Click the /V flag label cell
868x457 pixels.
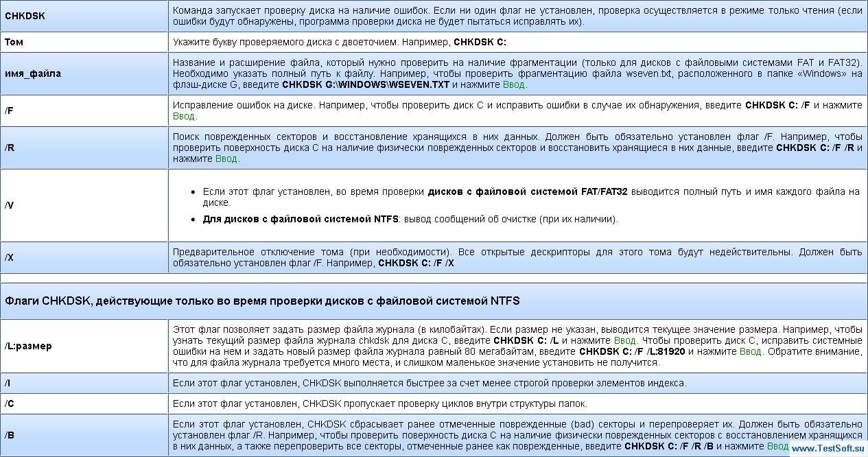pyautogui.click(x=10, y=205)
